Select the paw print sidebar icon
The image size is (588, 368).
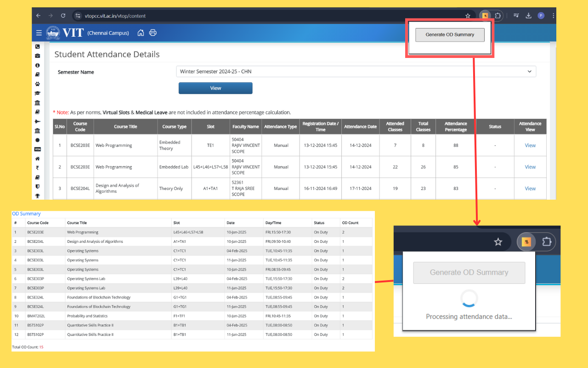38,84
